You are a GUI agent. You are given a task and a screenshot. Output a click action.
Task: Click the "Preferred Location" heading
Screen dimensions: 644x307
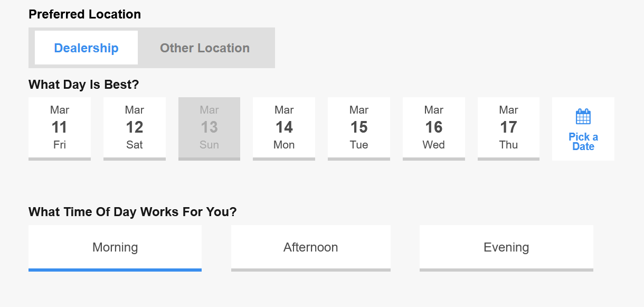point(85,14)
